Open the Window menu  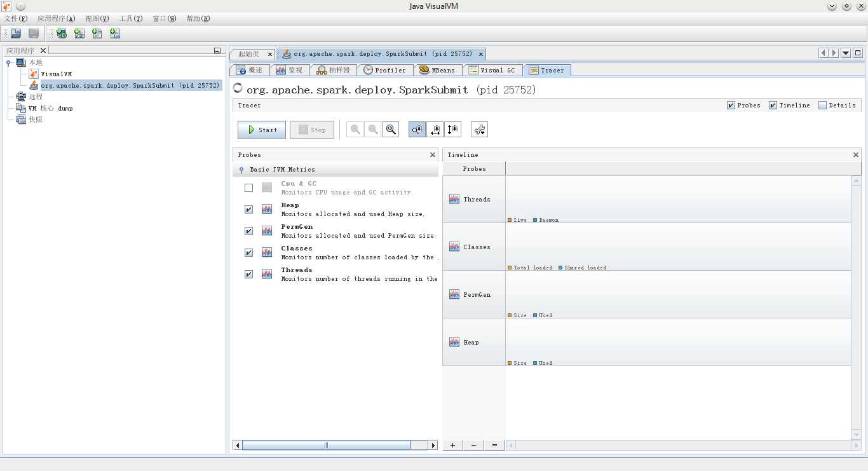pos(165,18)
